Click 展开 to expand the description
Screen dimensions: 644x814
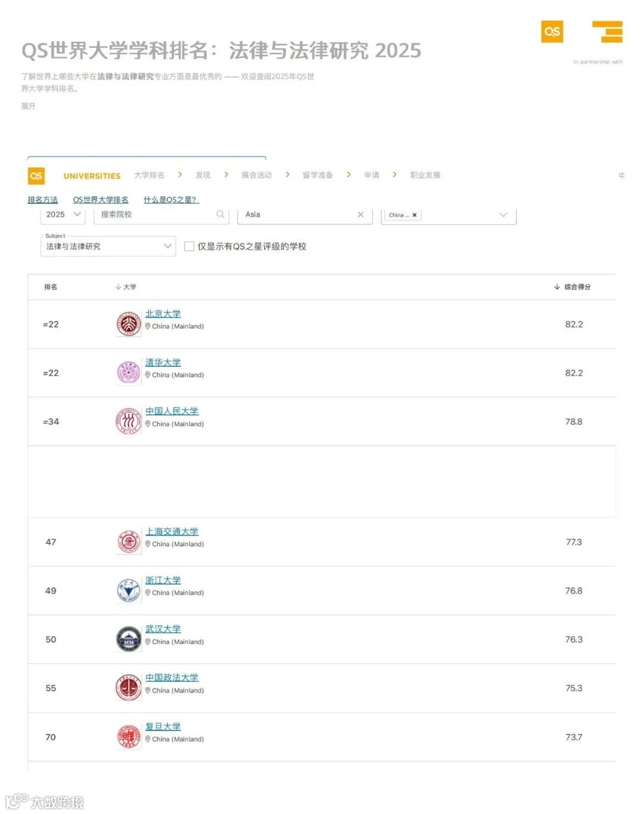tap(29, 106)
